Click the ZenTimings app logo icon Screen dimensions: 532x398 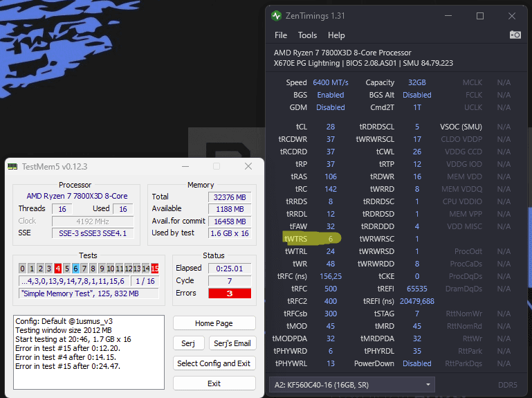[x=277, y=16]
